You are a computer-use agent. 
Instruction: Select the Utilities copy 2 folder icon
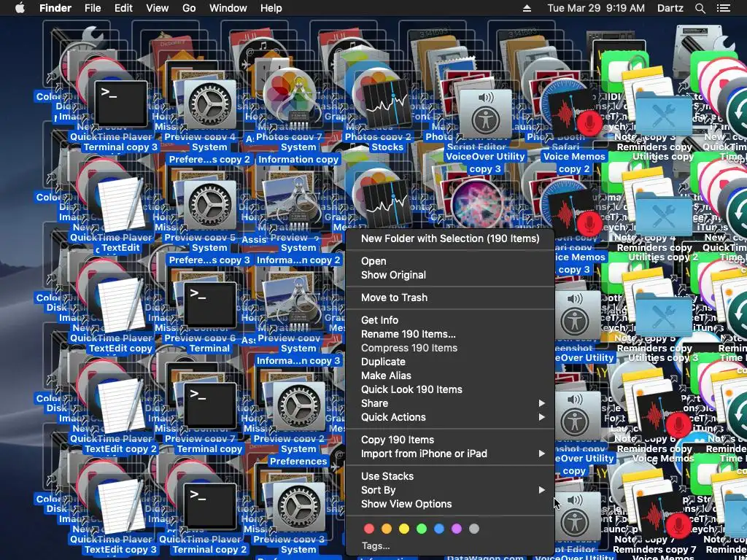point(663,214)
